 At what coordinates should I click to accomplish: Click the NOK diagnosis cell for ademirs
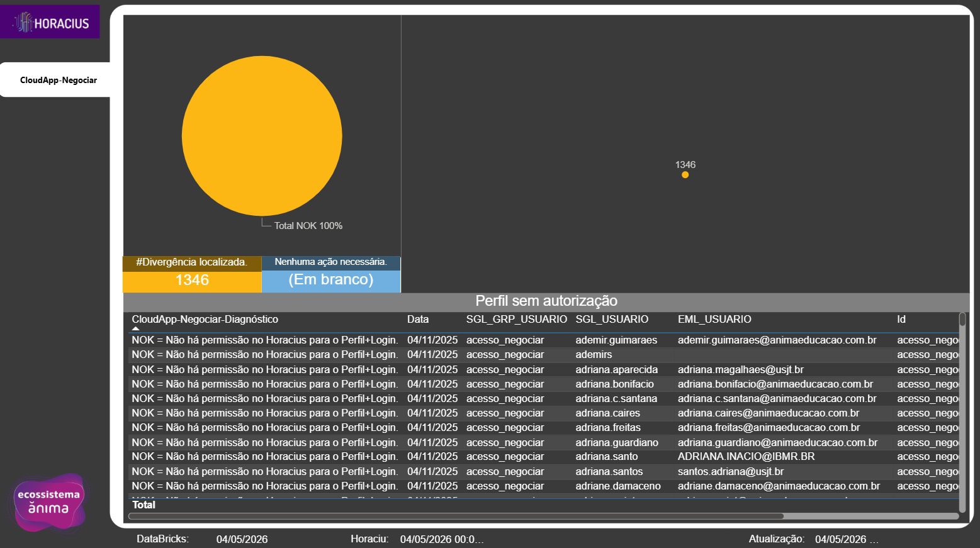(265, 355)
